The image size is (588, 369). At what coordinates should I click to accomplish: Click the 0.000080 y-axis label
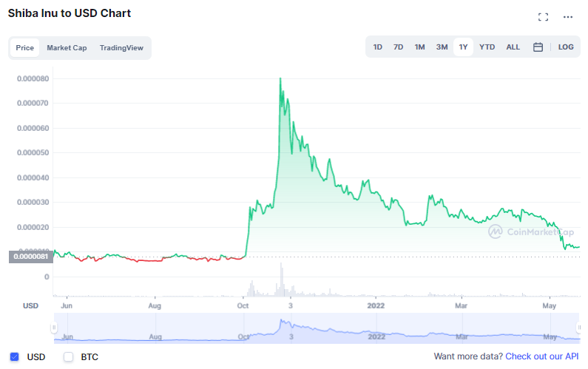click(x=33, y=78)
